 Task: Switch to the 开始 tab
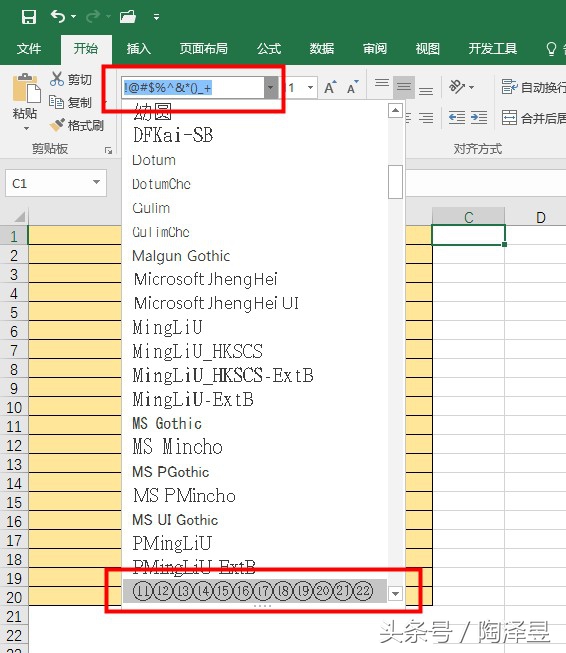pos(86,49)
